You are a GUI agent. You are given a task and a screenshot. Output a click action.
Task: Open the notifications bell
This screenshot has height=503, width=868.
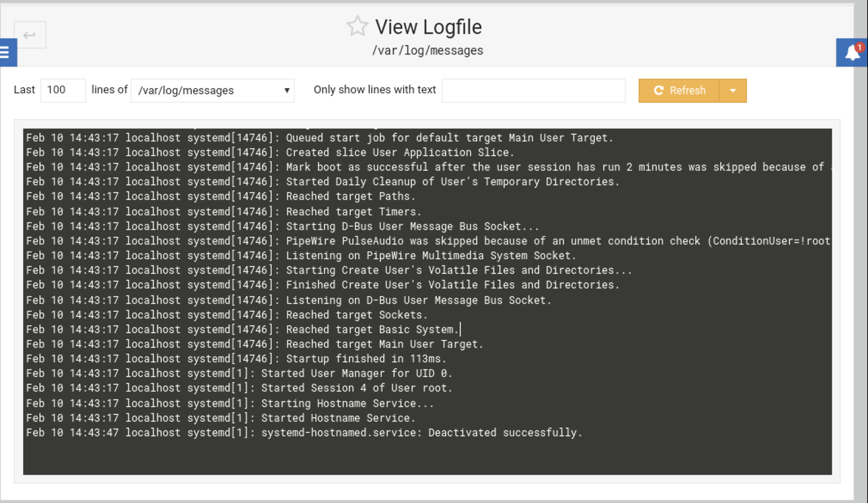coord(851,53)
